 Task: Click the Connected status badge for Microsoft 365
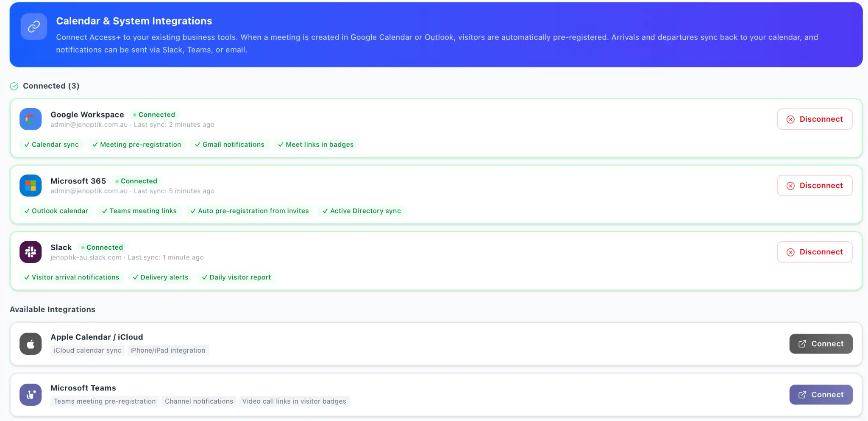tap(136, 181)
